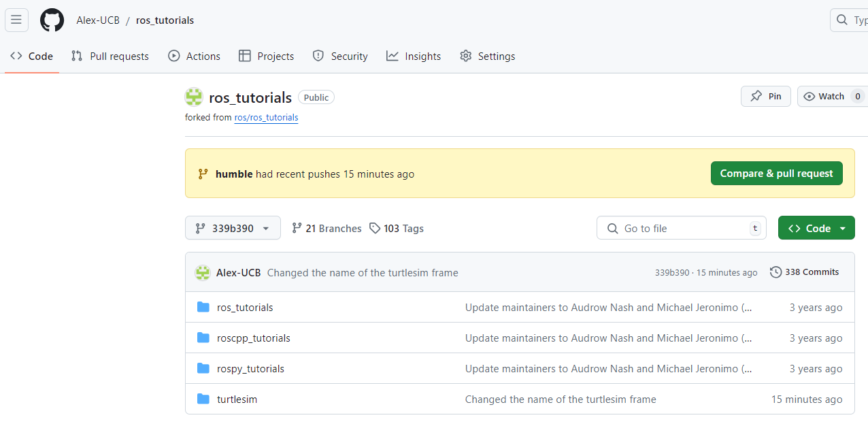Click the roscpp_tutorials folder icon
The height and width of the screenshot is (424, 868).
tap(203, 338)
